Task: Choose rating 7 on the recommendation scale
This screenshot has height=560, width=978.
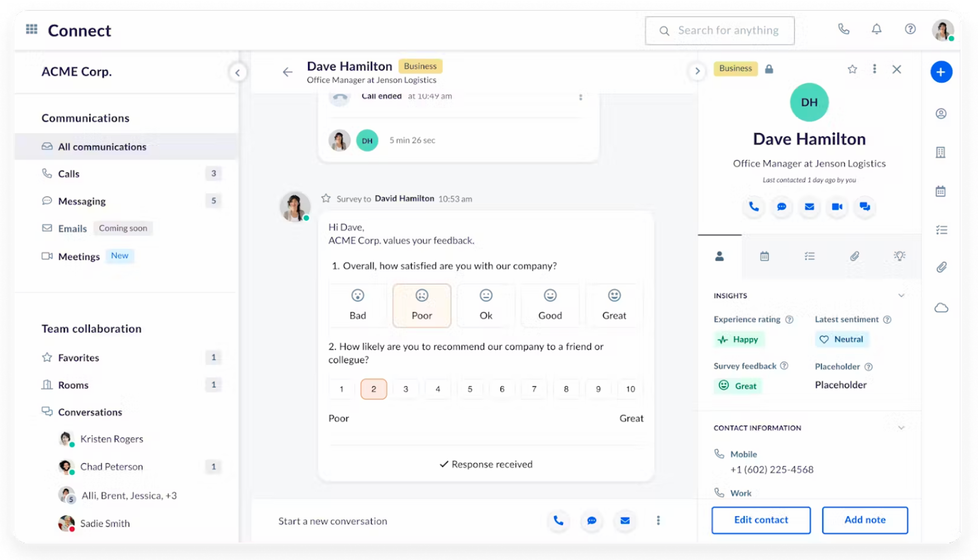Action: [534, 389]
